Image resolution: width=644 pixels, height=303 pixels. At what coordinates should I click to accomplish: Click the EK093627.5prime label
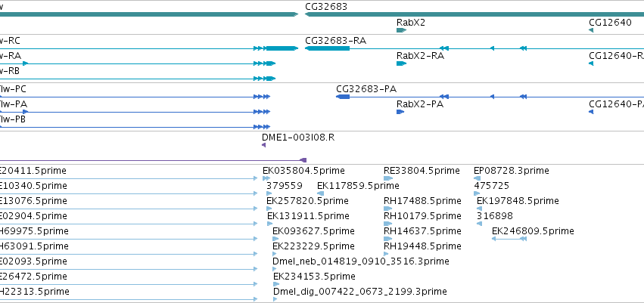click(313, 231)
